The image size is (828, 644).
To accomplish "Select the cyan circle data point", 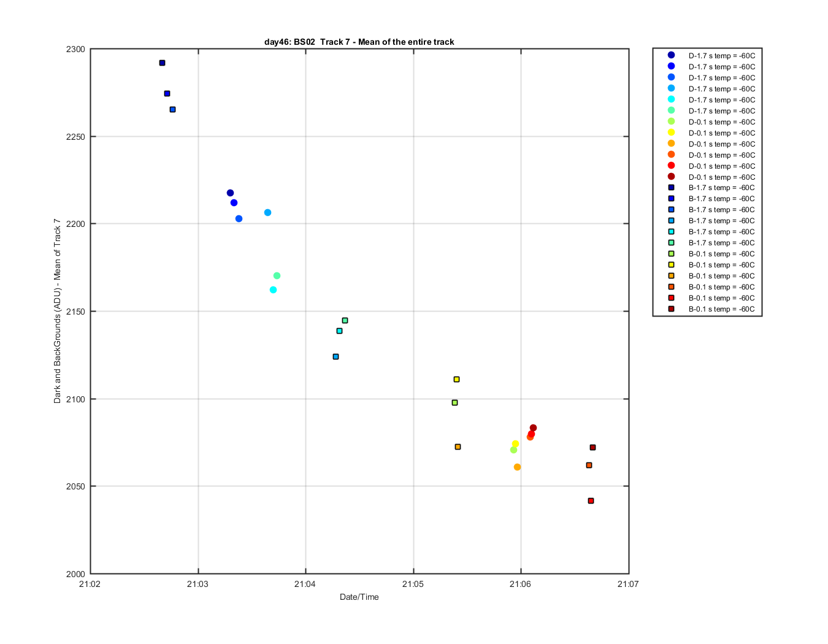I will [x=273, y=289].
